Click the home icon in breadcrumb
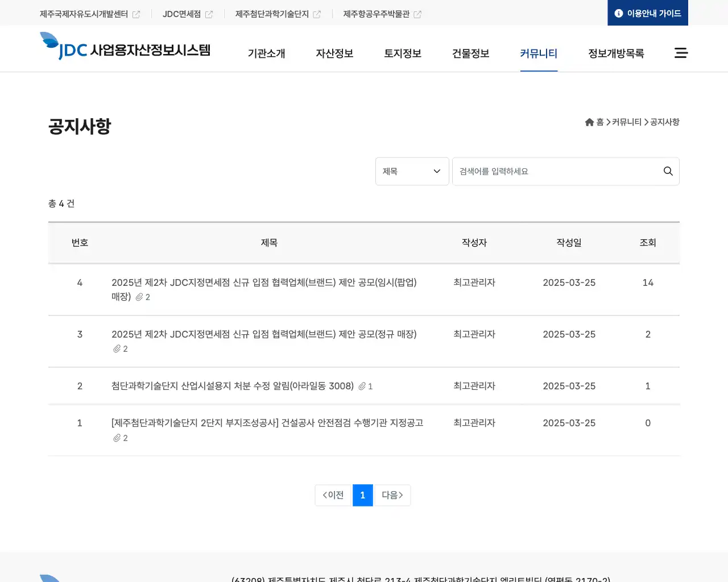 pos(589,122)
